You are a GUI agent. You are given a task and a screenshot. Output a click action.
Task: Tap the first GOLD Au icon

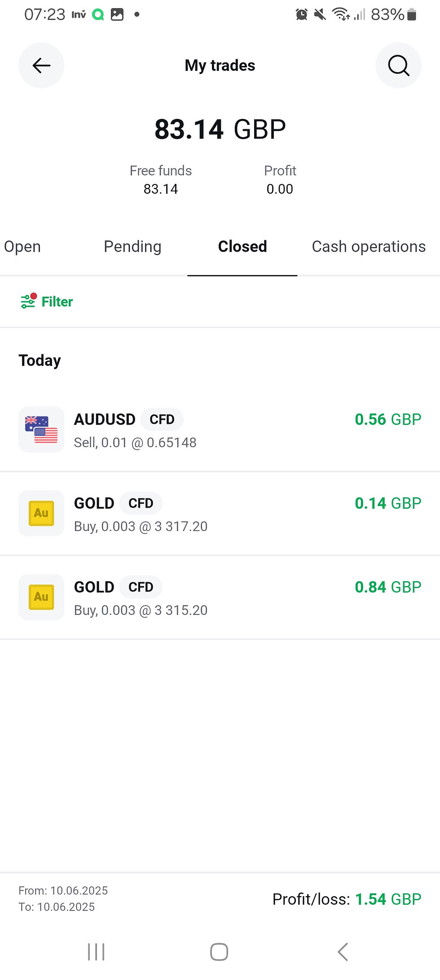click(x=41, y=514)
